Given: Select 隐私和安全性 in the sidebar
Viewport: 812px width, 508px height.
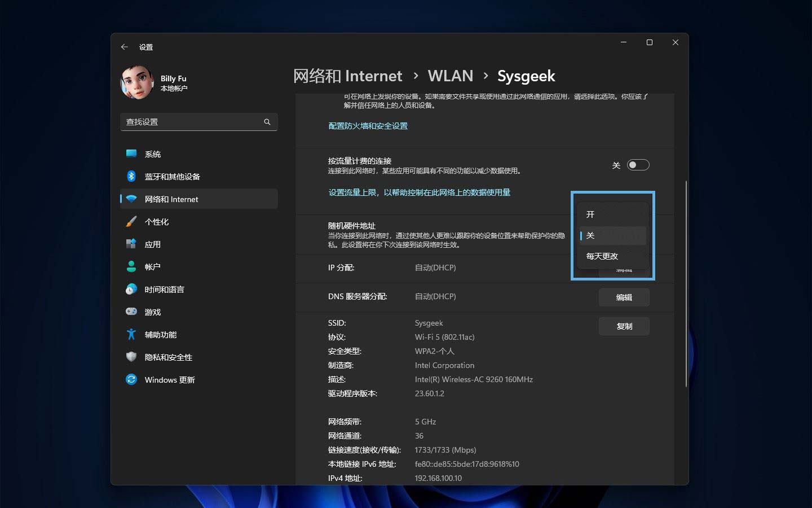Looking at the screenshot, I should point(167,357).
